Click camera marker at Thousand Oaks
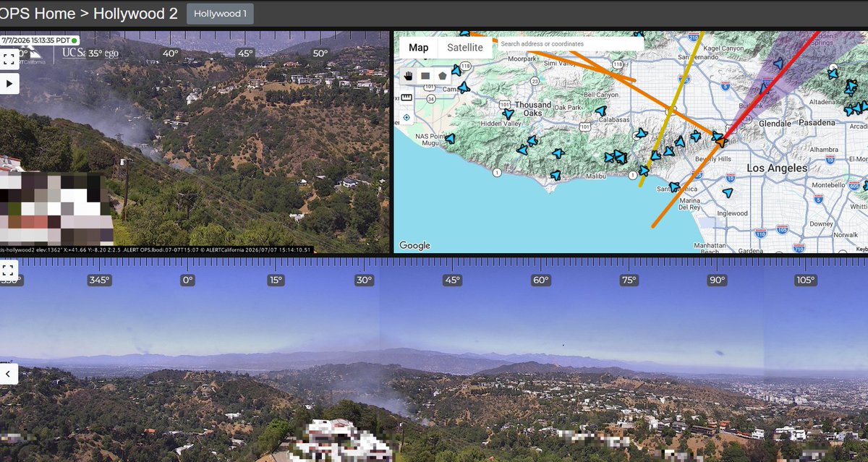 tap(508, 114)
